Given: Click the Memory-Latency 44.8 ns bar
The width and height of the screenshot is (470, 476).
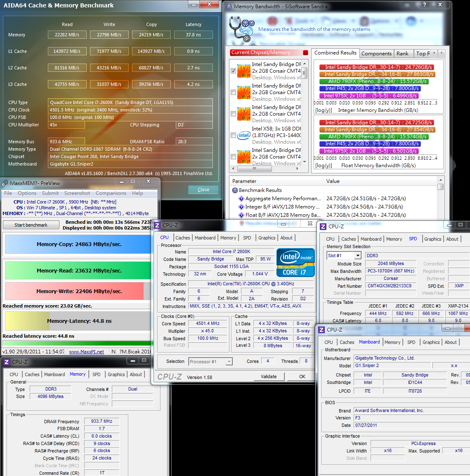Looking at the screenshot, I should 78,321.
